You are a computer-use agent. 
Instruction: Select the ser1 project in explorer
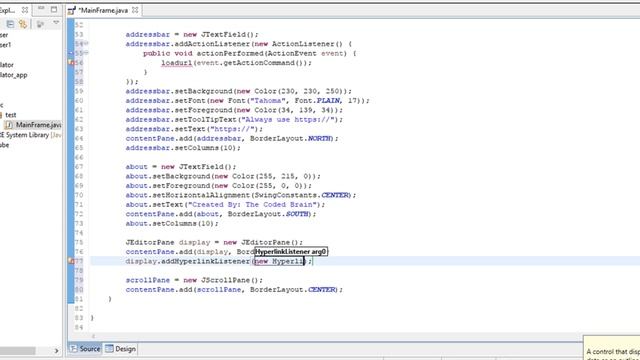5,45
